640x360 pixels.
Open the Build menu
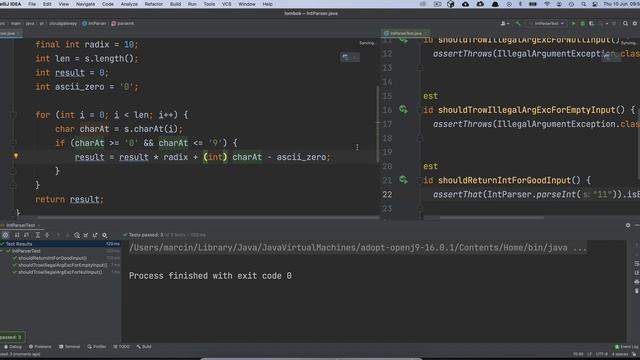click(175, 4)
